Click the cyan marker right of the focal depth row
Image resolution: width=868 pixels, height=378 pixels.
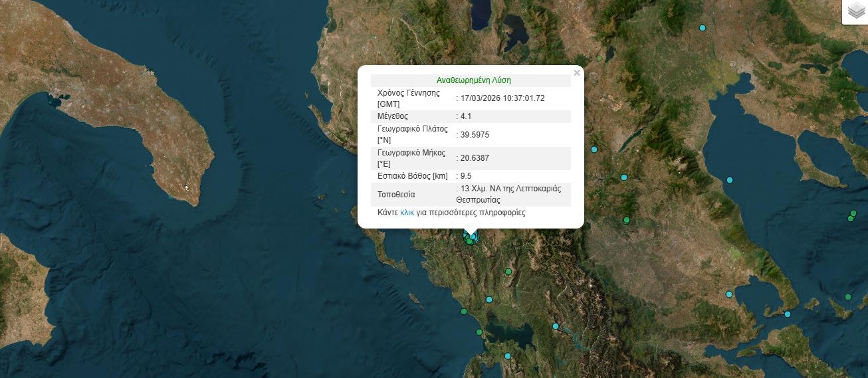tap(623, 177)
